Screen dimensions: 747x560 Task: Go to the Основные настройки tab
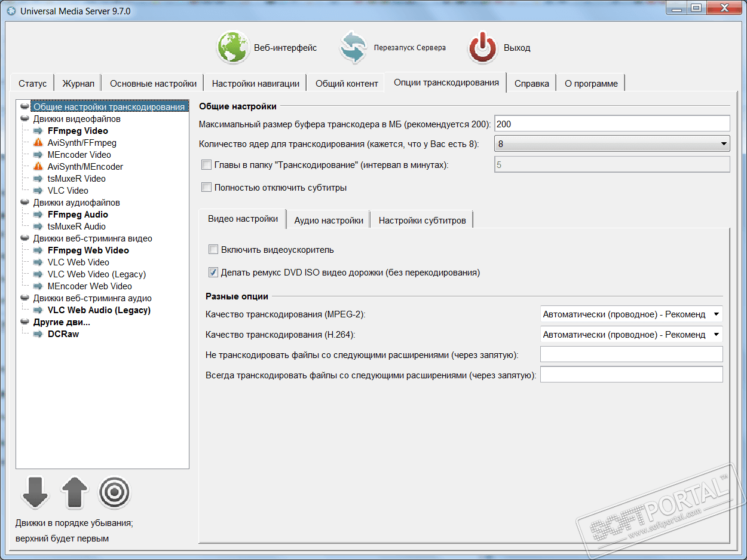(153, 84)
